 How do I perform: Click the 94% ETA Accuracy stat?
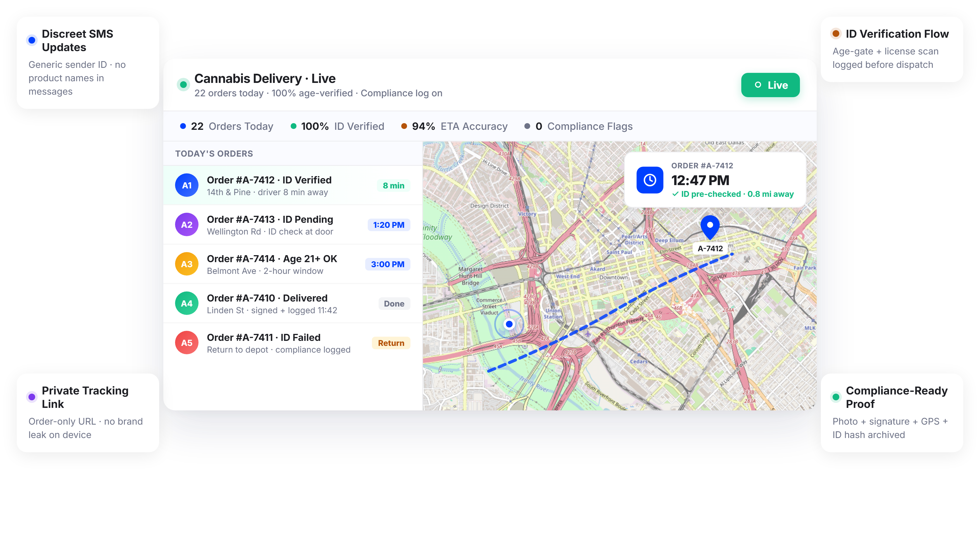455,126
